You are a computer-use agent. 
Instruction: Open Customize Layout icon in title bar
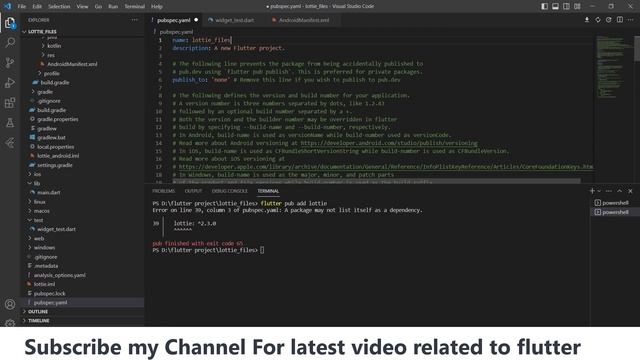click(x=577, y=6)
